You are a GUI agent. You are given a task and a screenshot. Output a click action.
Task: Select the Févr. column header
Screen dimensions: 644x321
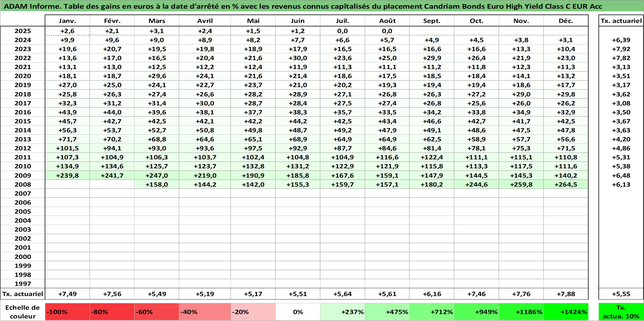112,21
